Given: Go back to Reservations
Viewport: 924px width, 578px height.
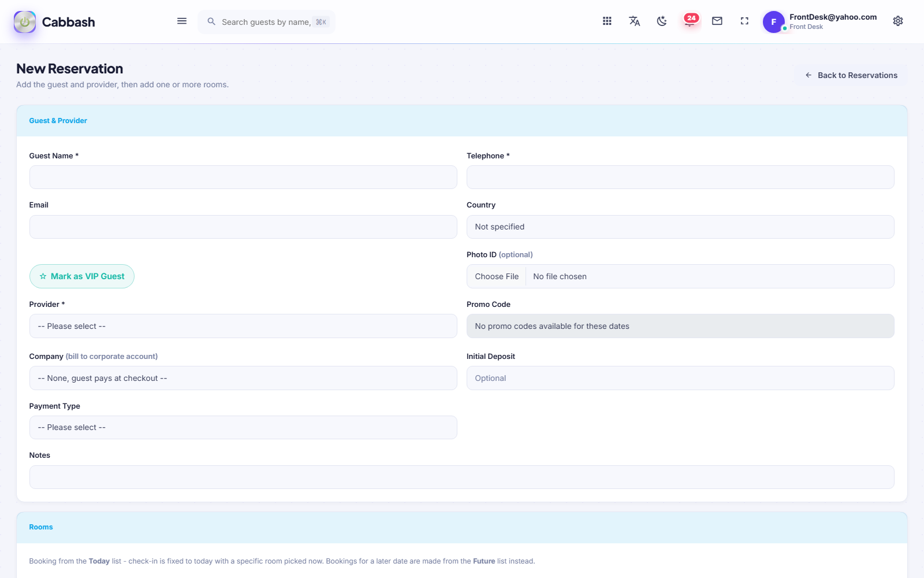Looking at the screenshot, I should [x=851, y=75].
